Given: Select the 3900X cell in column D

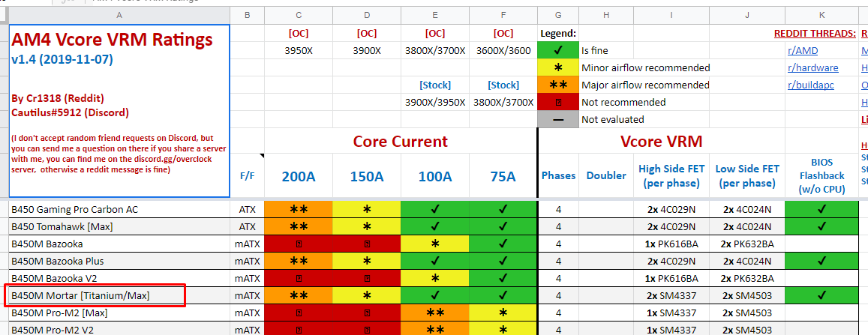Looking at the screenshot, I should click(x=366, y=51).
